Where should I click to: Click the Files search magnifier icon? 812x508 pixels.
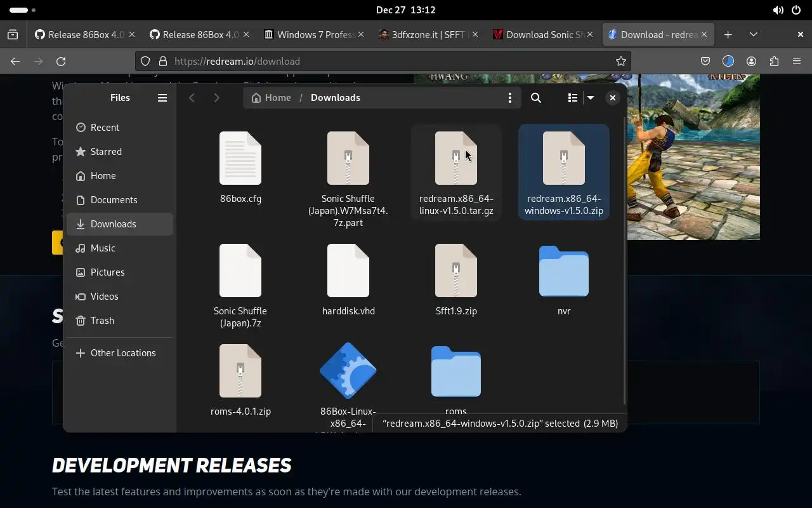pos(536,98)
